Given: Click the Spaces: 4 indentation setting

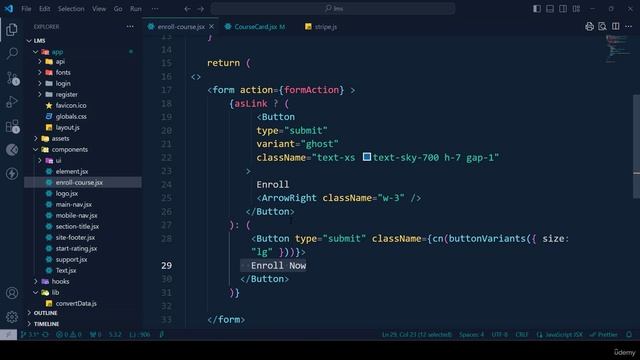Looking at the screenshot, I should [471, 334].
